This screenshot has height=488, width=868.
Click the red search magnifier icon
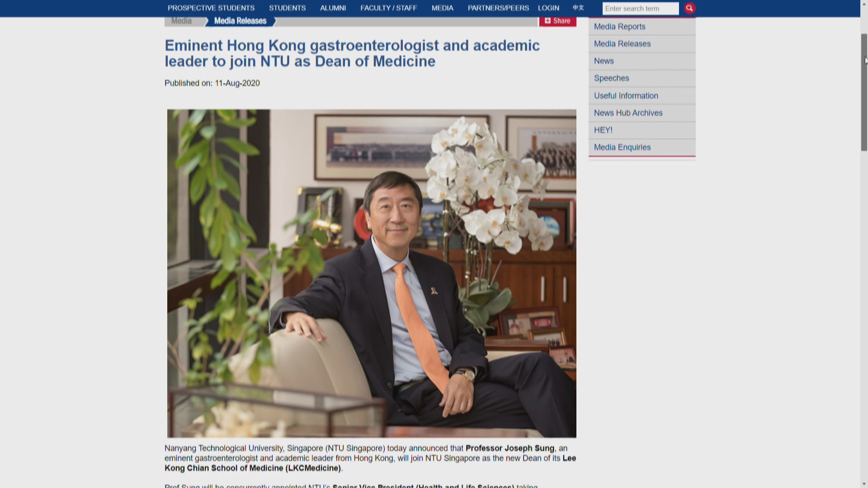tap(689, 8)
